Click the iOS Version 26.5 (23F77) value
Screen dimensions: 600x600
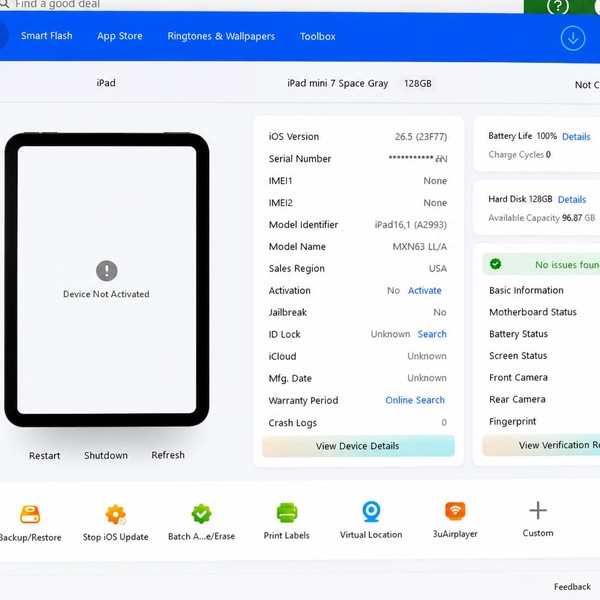[x=421, y=137]
